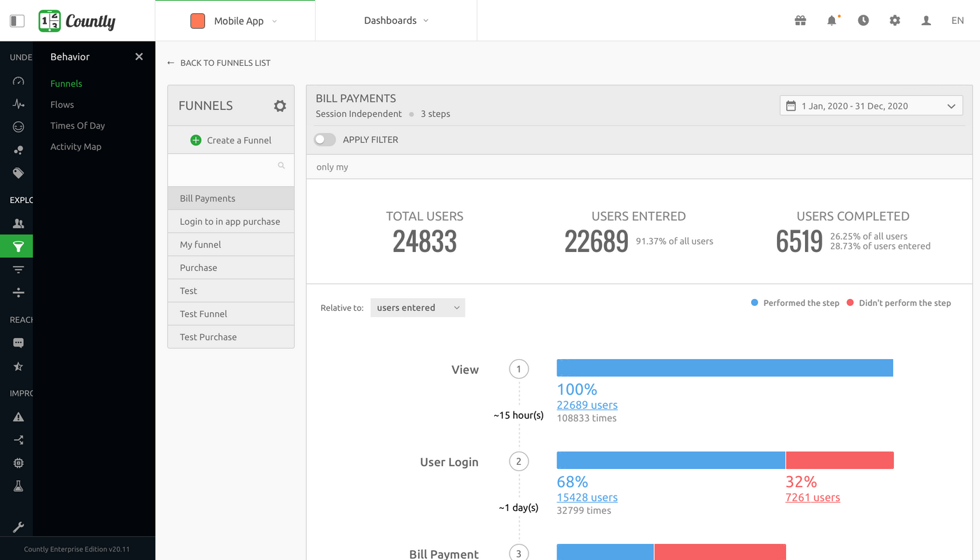The height and width of the screenshot is (560, 980).
Task: Open the Crashes warning triangle icon
Action: (x=18, y=417)
